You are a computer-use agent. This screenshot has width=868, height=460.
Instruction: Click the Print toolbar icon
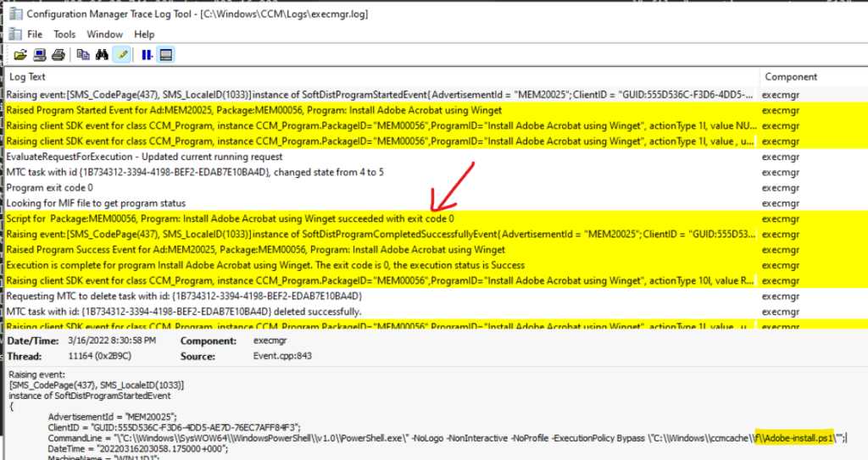tap(58, 55)
